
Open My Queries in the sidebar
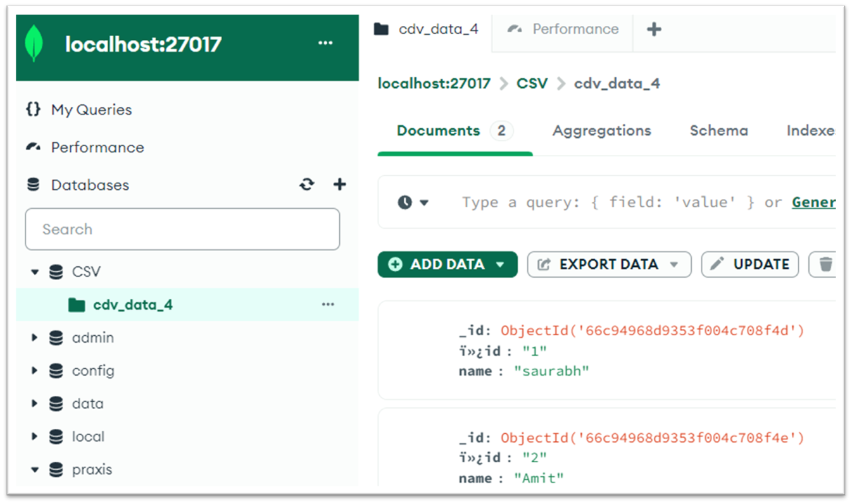click(x=79, y=109)
